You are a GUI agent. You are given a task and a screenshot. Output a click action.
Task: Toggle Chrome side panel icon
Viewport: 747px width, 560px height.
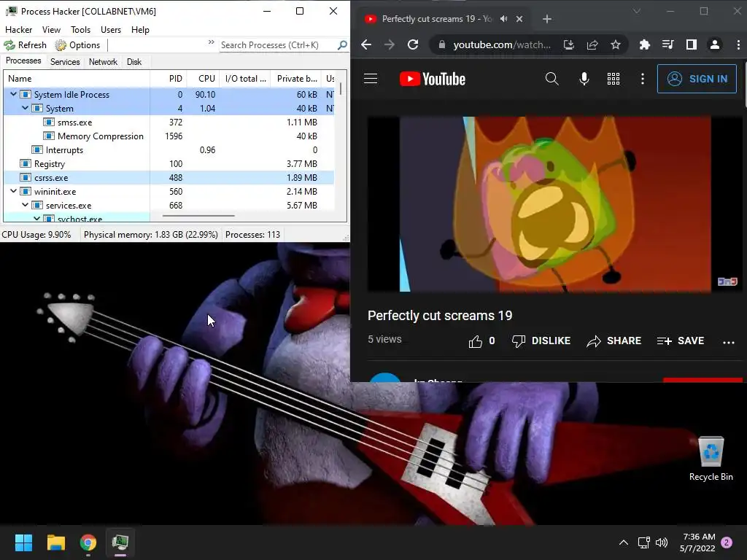(692, 44)
